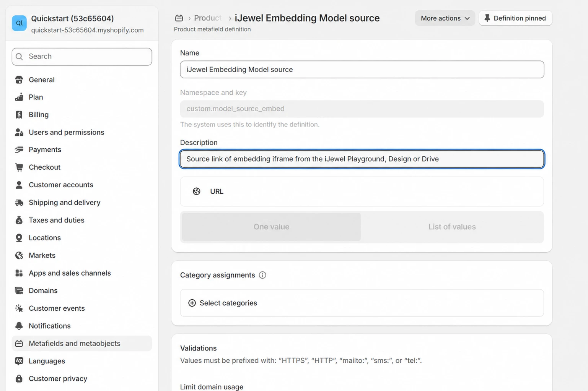The image size is (588, 391).
Task: Click the sidebar Search field
Action: pos(82,57)
